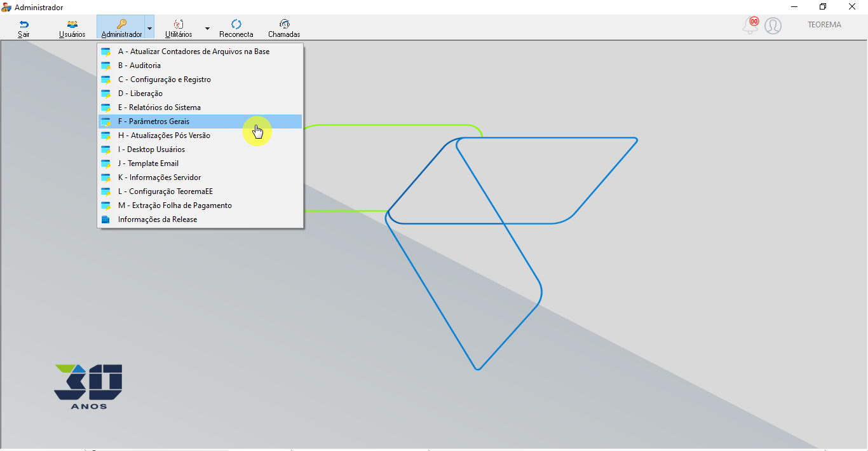Click the icon beside K - Informações Servidor

pyautogui.click(x=106, y=177)
